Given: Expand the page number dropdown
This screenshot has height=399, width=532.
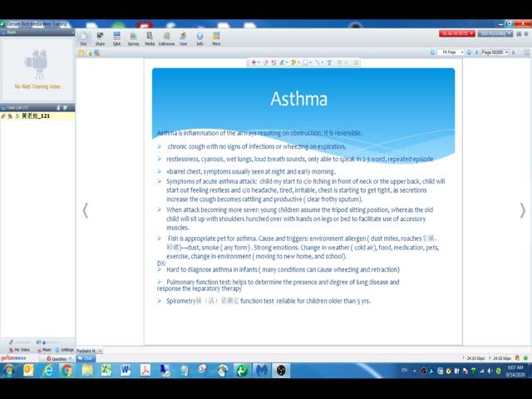Looking at the screenshot, I should [496, 52].
